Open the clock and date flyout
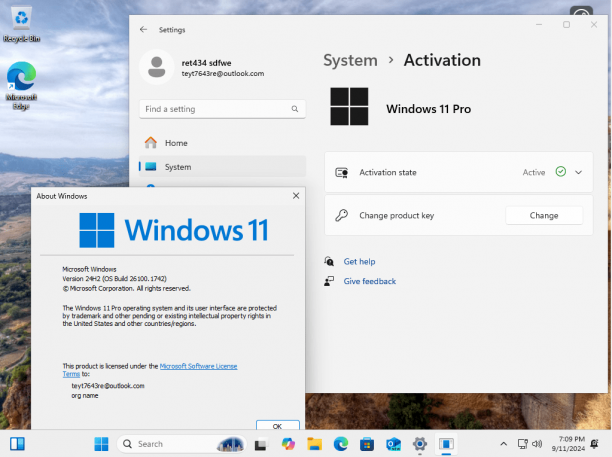 click(568, 444)
